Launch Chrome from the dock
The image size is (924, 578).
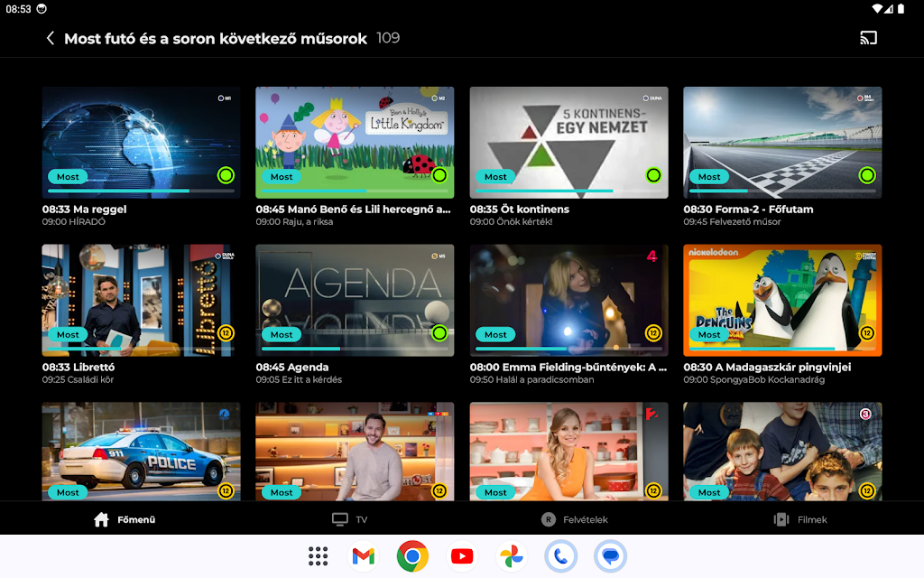pos(412,556)
